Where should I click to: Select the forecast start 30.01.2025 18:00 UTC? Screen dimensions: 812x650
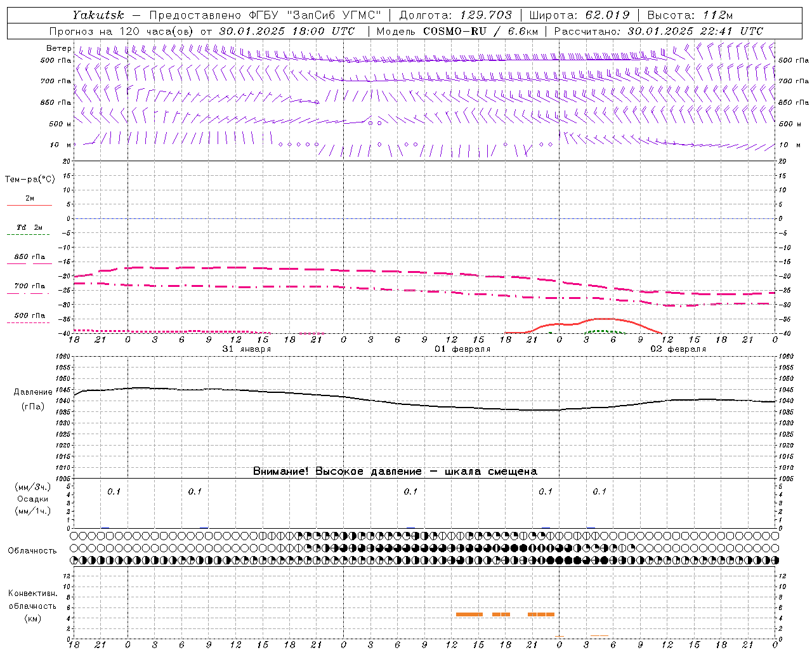coord(287,31)
